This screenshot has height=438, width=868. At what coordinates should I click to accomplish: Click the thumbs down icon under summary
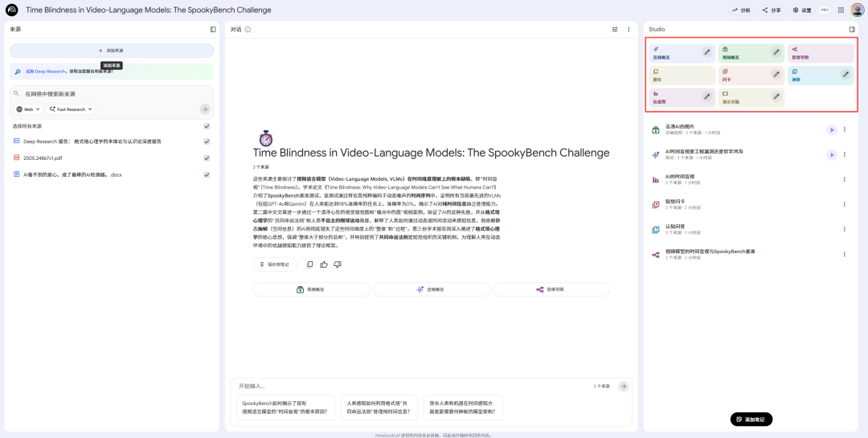(x=338, y=264)
